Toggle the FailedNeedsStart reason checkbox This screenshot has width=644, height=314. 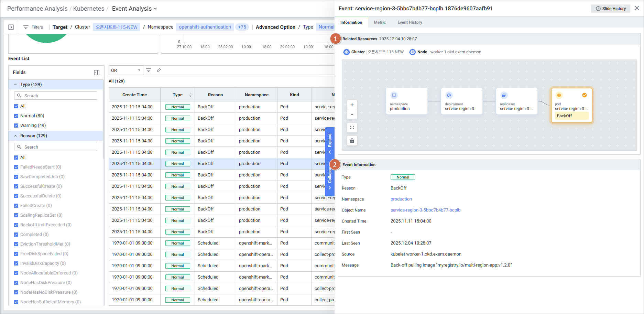click(16, 167)
